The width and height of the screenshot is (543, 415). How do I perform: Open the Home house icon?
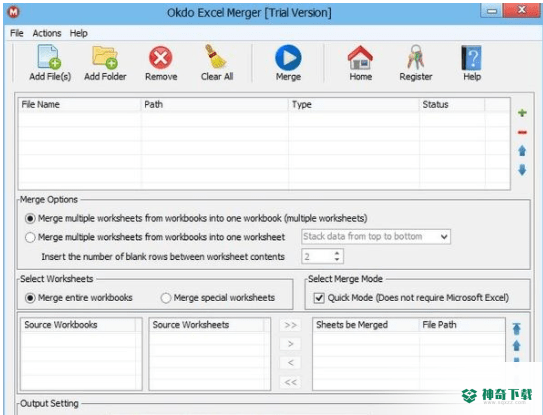360,58
